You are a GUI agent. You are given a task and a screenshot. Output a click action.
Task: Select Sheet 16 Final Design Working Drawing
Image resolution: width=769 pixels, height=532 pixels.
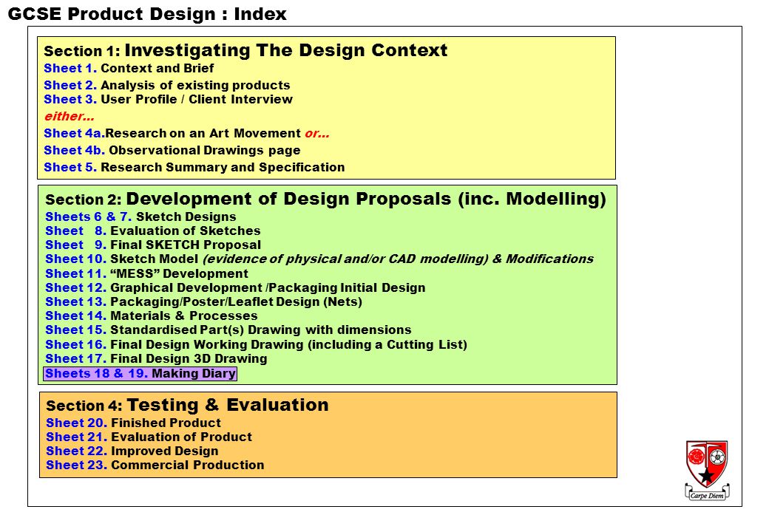[x=256, y=345]
